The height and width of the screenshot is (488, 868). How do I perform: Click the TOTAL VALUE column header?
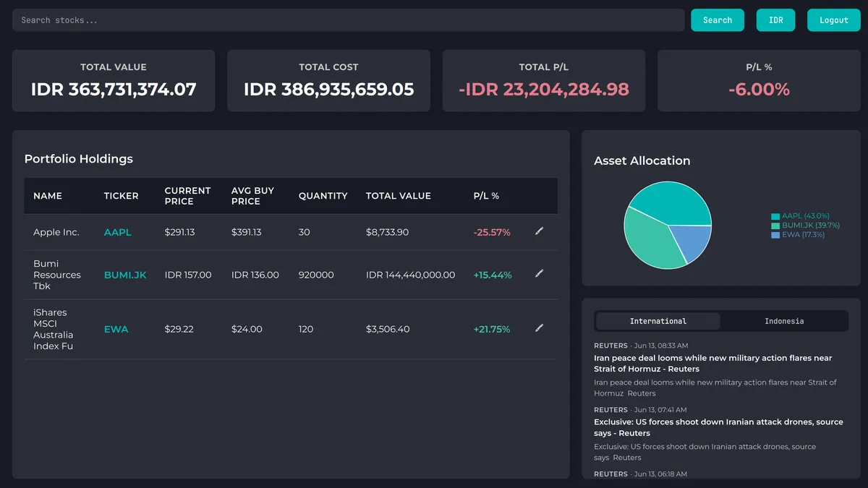(x=398, y=196)
